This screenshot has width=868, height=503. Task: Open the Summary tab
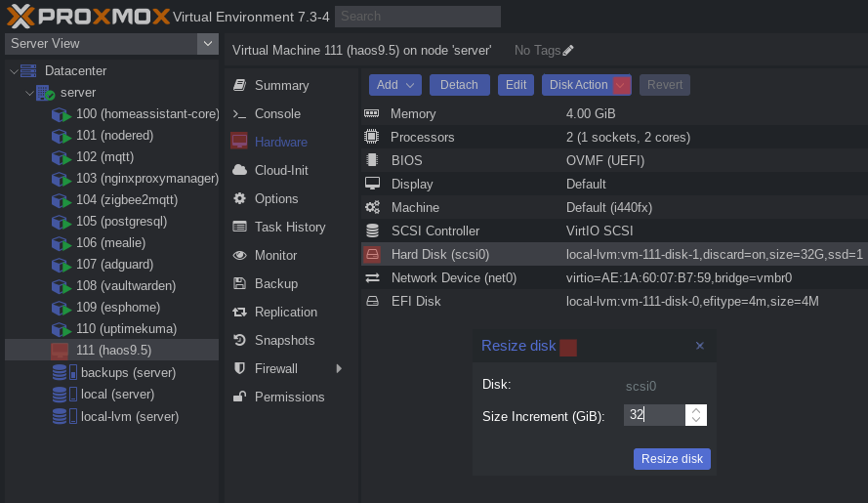281,85
